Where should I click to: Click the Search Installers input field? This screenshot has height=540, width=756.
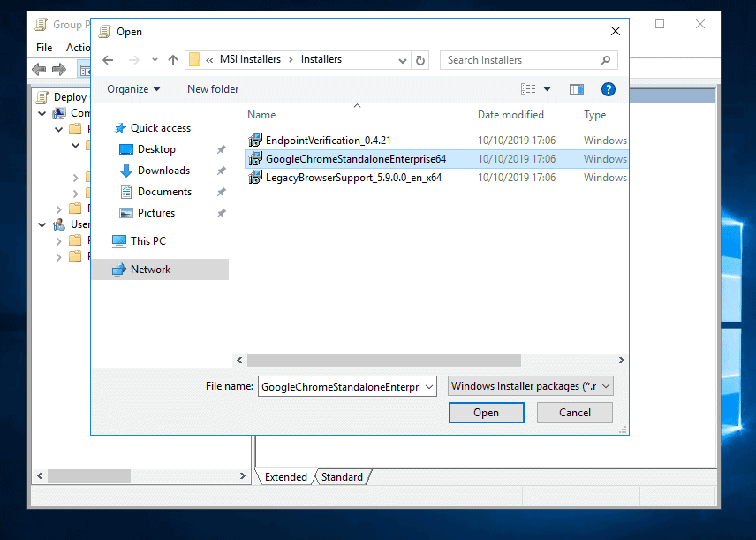[520, 60]
